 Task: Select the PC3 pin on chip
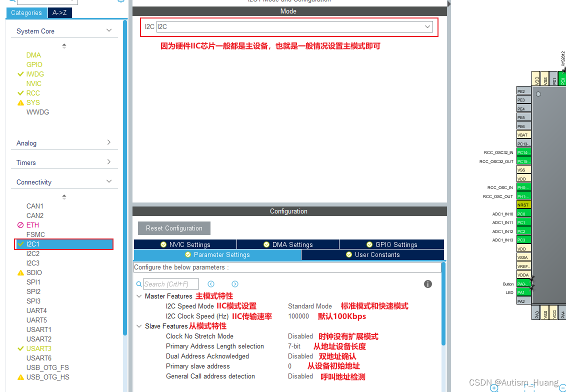pos(524,239)
